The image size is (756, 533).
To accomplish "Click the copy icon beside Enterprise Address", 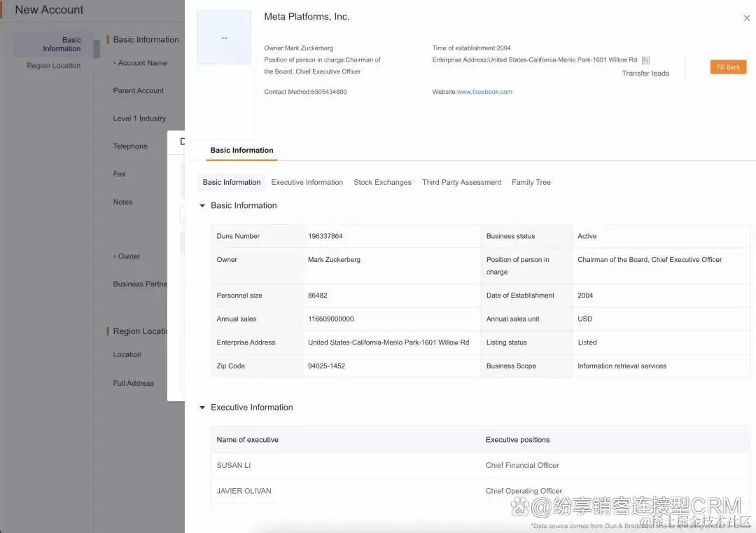I will [x=645, y=60].
